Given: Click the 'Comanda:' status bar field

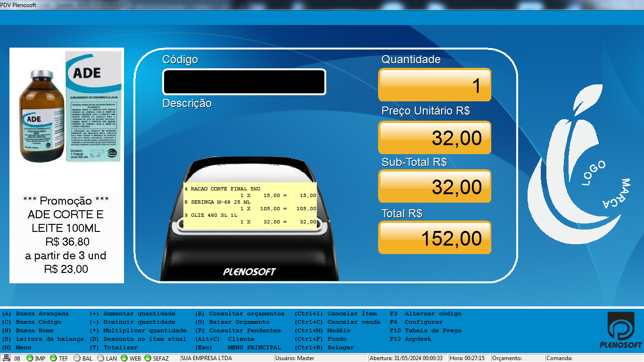Looking at the screenshot, I should pos(560,358).
